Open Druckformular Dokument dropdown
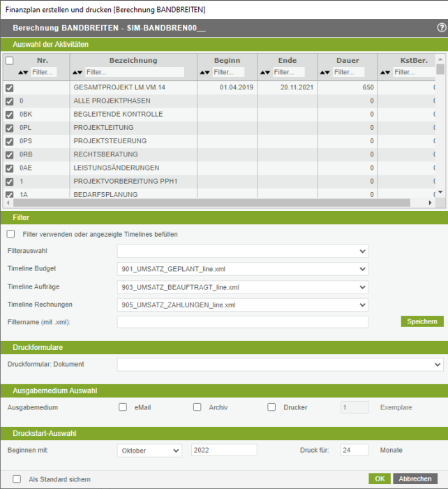 click(280, 365)
